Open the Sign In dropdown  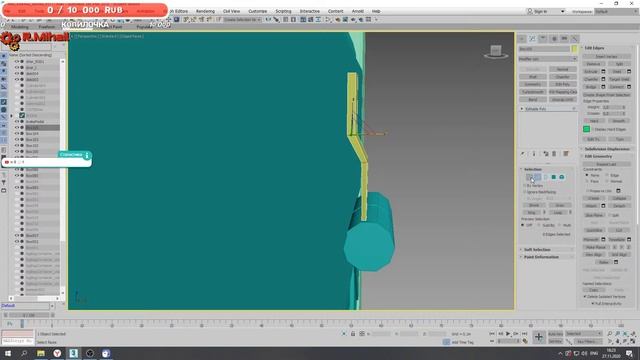(x=547, y=11)
